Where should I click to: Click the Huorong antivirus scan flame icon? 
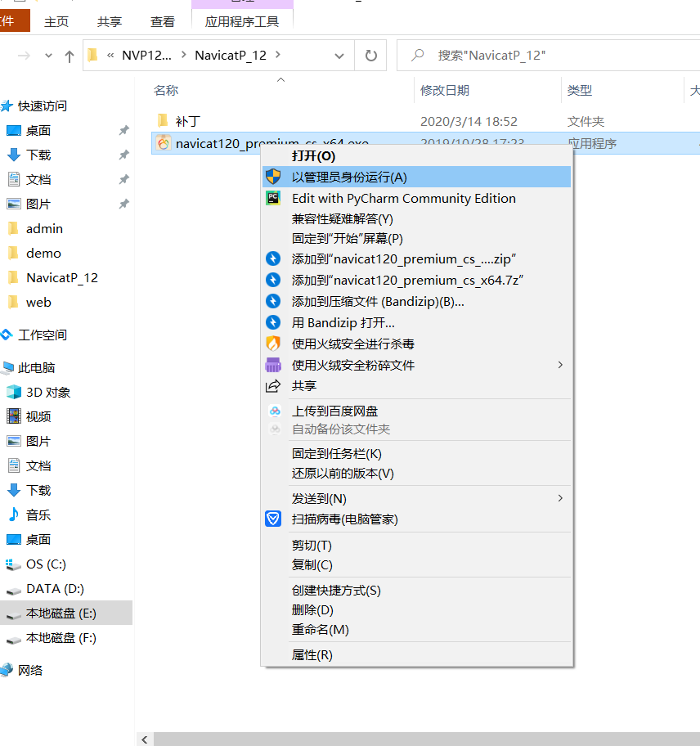point(273,344)
